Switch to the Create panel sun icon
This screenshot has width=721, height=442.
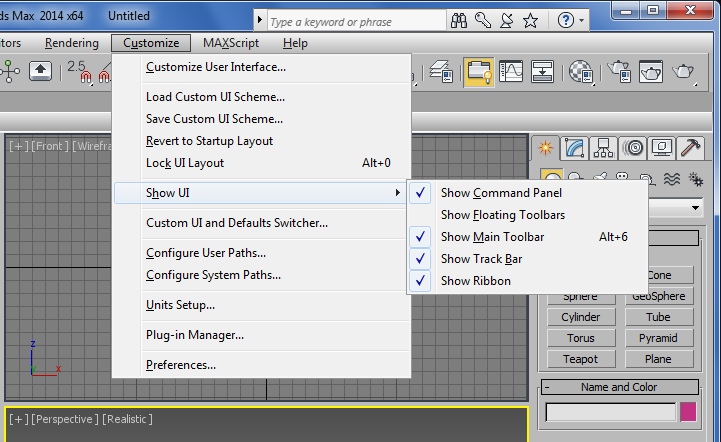point(546,148)
